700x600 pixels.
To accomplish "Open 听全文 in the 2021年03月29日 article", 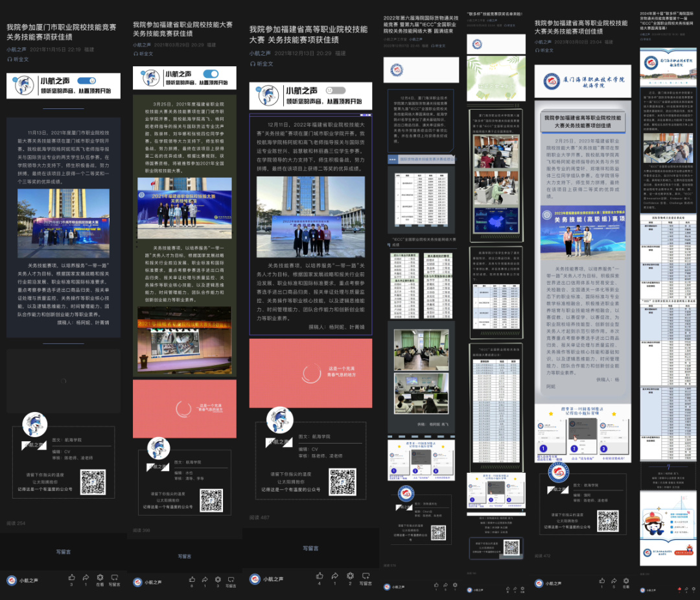I will pyautogui.click(x=143, y=54).
